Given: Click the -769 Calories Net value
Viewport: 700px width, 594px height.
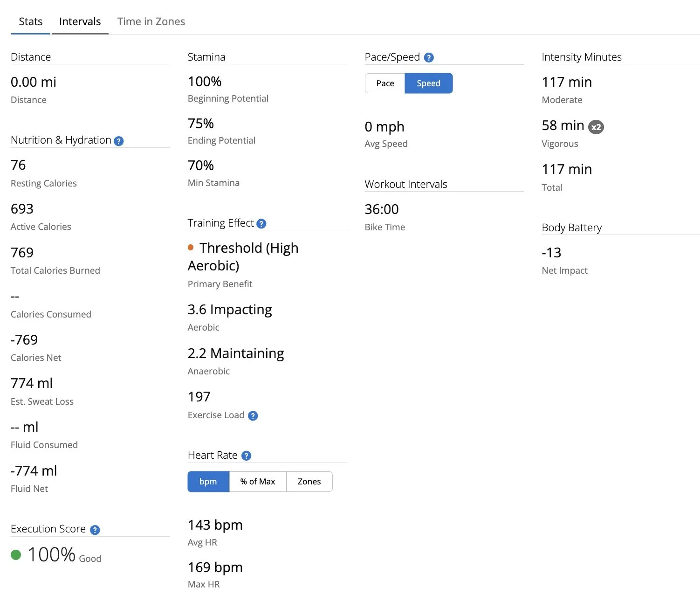Looking at the screenshot, I should click(x=24, y=340).
